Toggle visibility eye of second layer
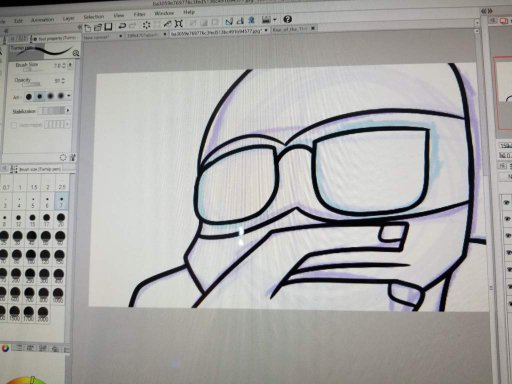Screen dimensions: 512x384 tap(508, 219)
